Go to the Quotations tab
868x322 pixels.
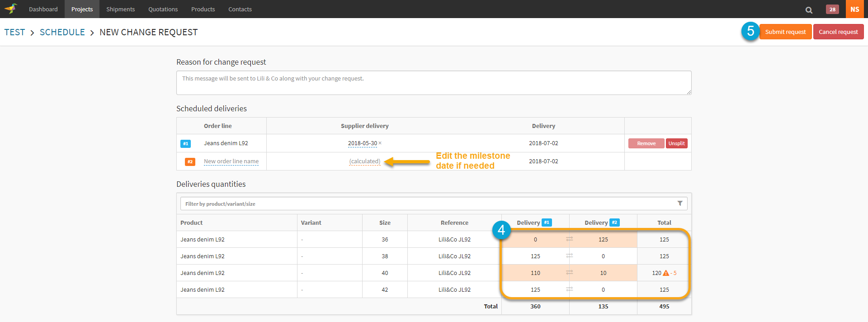pyautogui.click(x=163, y=9)
